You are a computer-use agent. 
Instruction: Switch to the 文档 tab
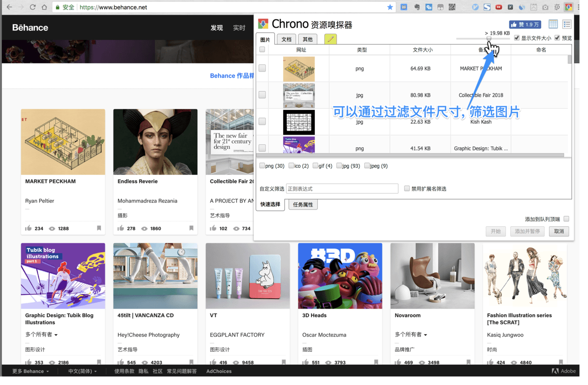286,39
